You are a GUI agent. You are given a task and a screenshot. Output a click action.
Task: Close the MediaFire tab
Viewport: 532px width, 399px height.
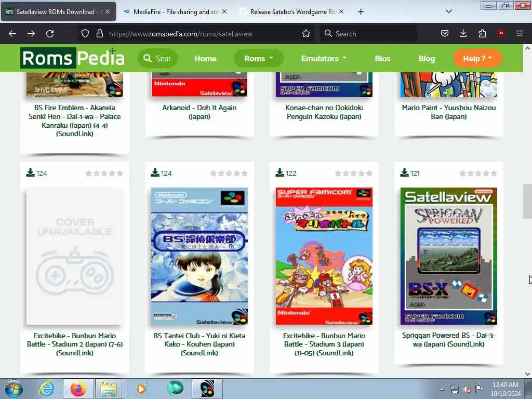[x=224, y=11]
